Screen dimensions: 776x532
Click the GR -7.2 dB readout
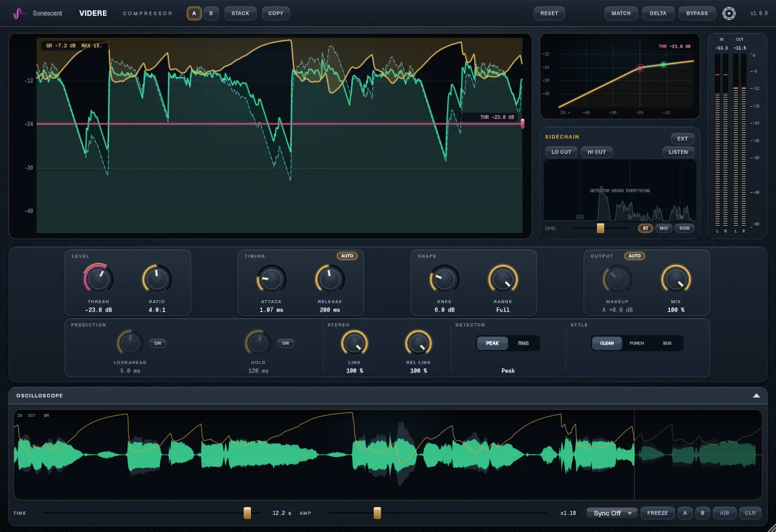point(61,46)
